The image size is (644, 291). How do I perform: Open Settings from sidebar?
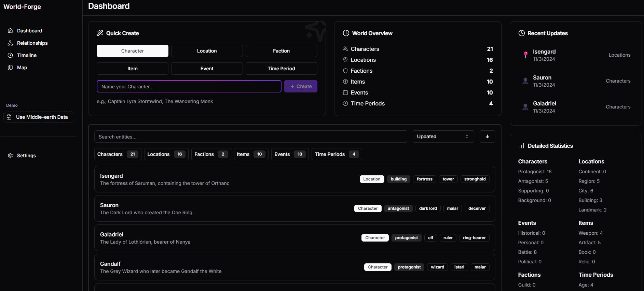pyautogui.click(x=27, y=156)
